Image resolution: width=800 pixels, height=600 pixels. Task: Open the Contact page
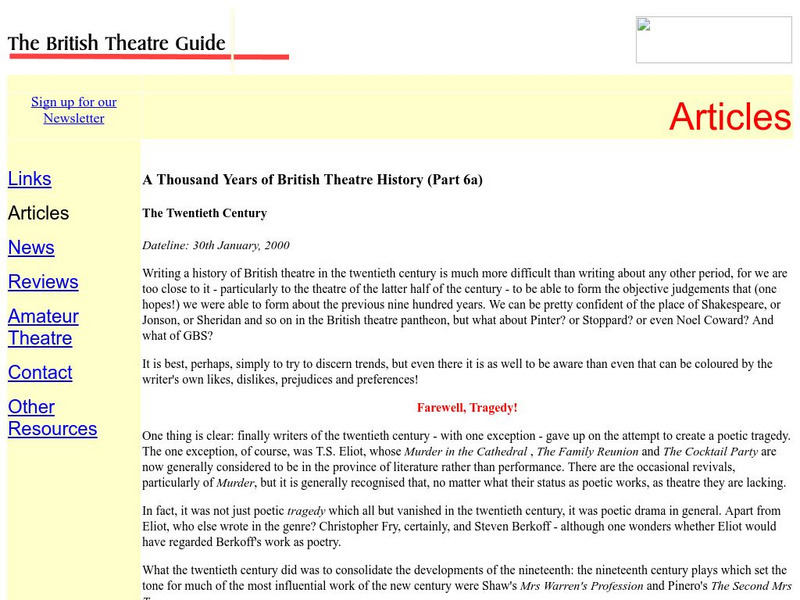coord(40,372)
